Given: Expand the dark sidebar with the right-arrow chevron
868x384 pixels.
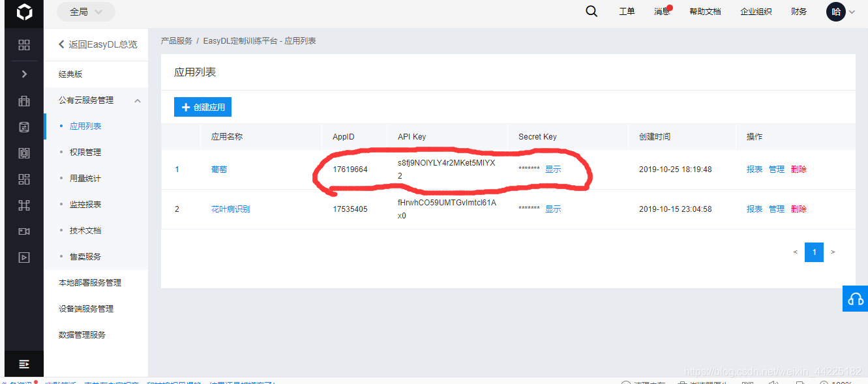Looking at the screenshot, I should click(24, 74).
